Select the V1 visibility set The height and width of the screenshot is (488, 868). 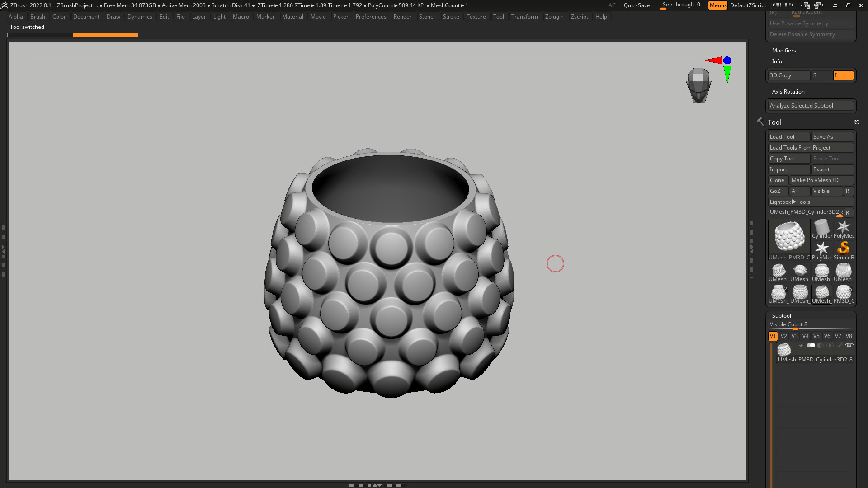tap(773, 336)
